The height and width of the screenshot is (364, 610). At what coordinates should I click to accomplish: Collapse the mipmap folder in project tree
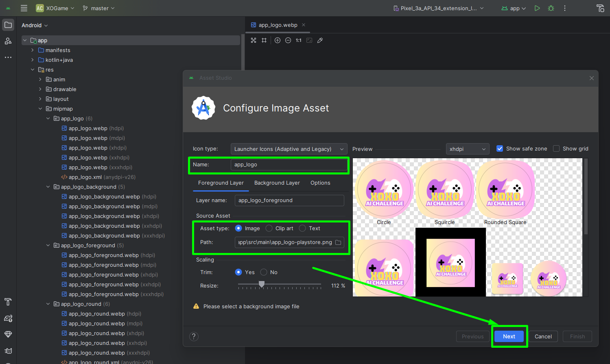(40, 109)
